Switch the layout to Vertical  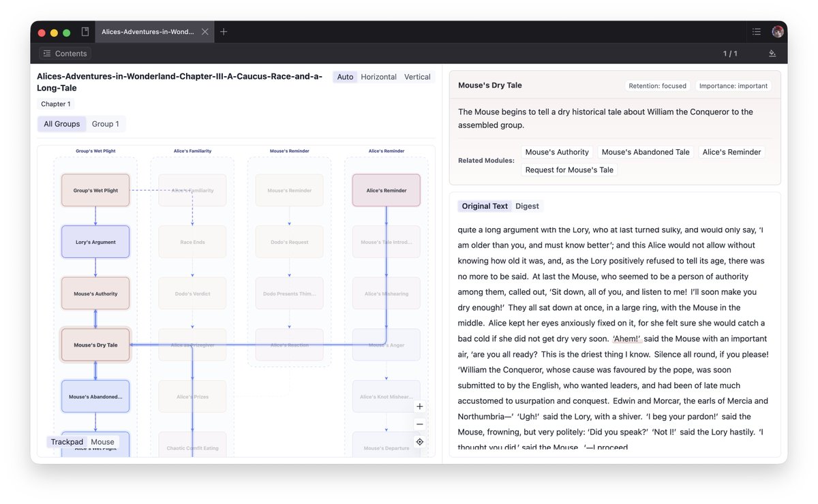tap(417, 77)
